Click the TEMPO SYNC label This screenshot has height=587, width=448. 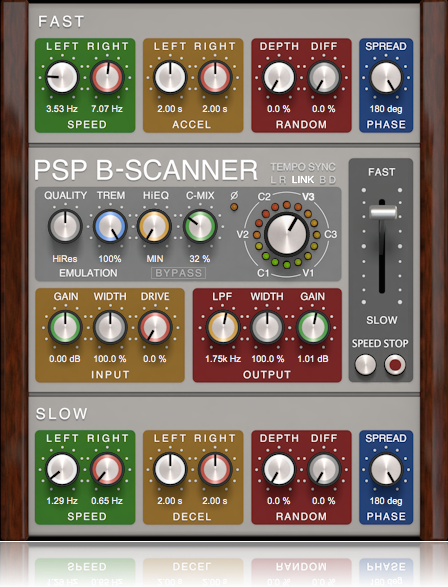pos(303,167)
